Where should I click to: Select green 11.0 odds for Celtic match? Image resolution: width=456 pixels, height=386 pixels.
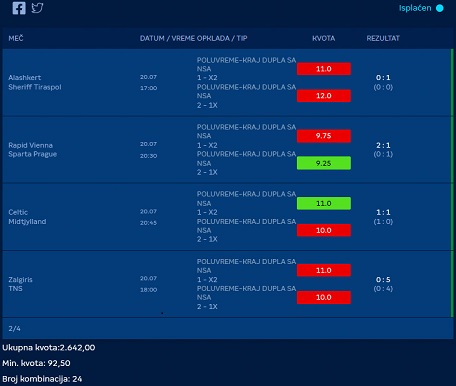[324, 203]
